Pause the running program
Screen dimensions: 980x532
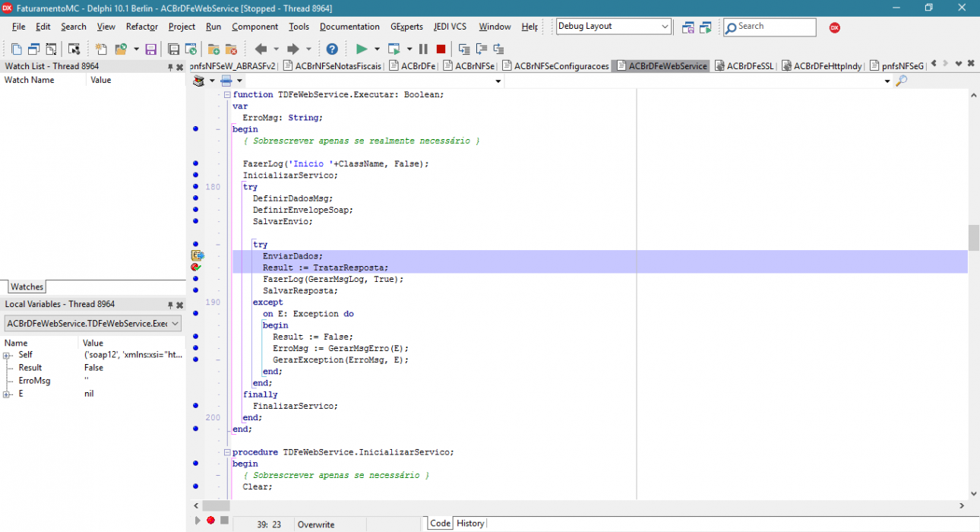[423, 49]
